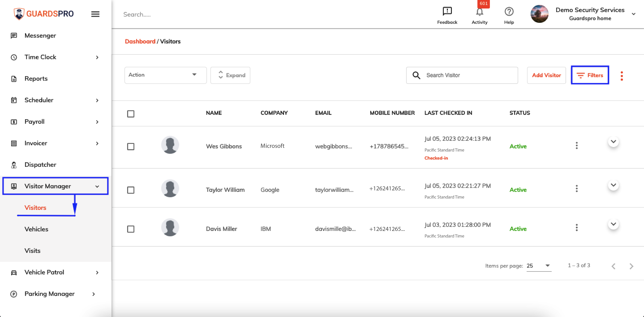This screenshot has height=317, width=644.
Task: Click the Parking Manager icon
Action: point(14,294)
